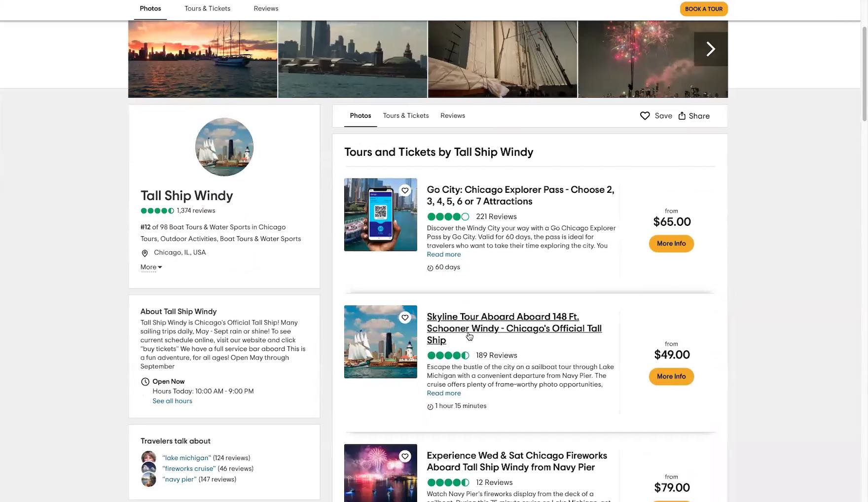The height and width of the screenshot is (502, 868).
Task: Expand the More details dropdown
Action: (151, 267)
